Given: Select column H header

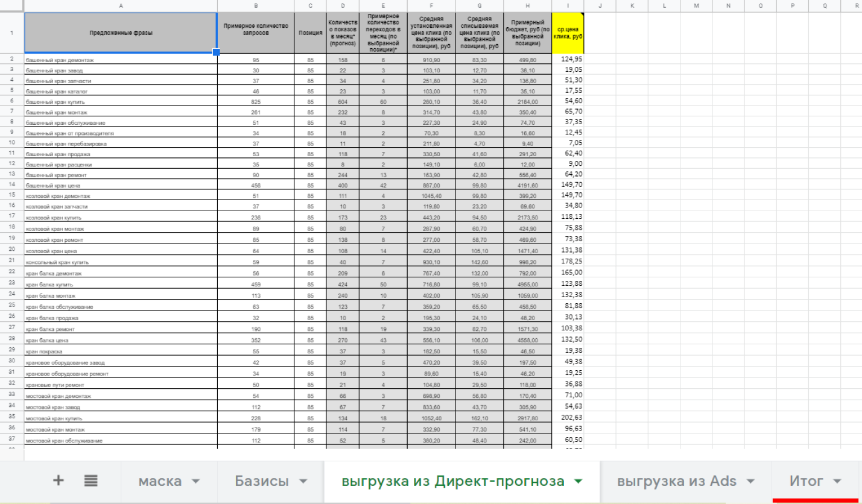Looking at the screenshot, I should (527, 5).
